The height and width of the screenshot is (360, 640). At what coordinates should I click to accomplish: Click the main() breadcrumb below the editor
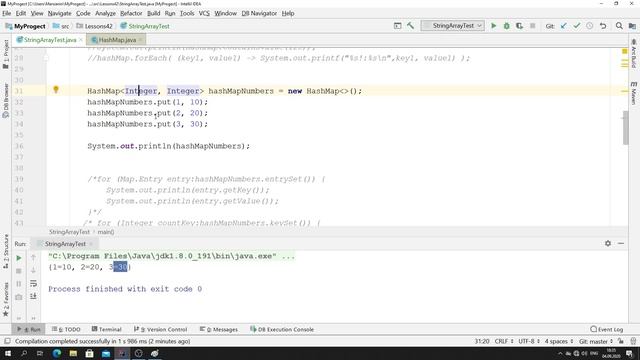pyautogui.click(x=106, y=232)
